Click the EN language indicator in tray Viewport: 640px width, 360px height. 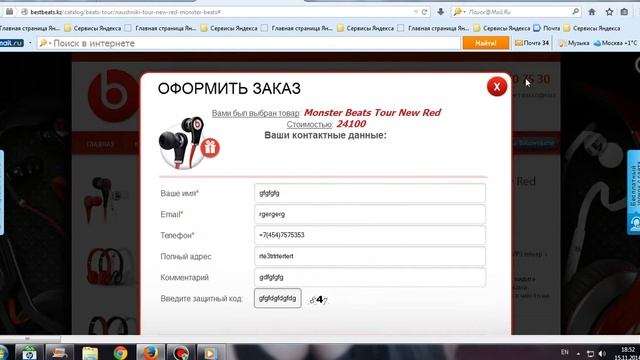(564, 352)
